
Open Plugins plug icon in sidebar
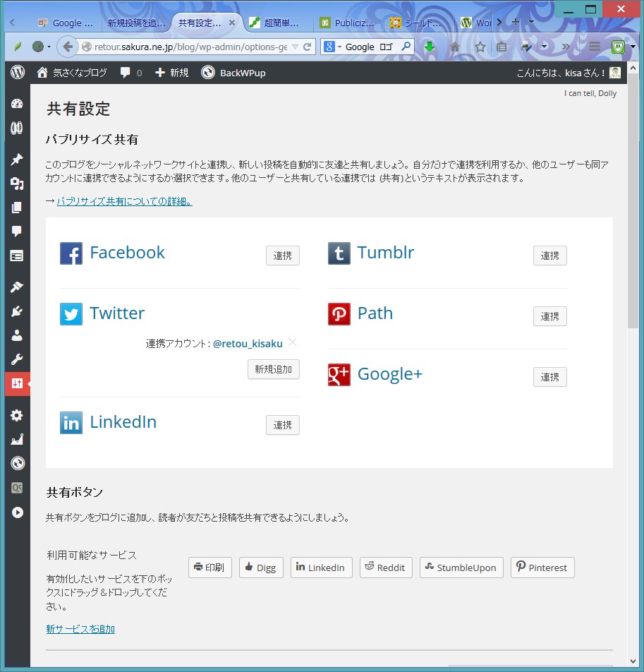click(17, 311)
